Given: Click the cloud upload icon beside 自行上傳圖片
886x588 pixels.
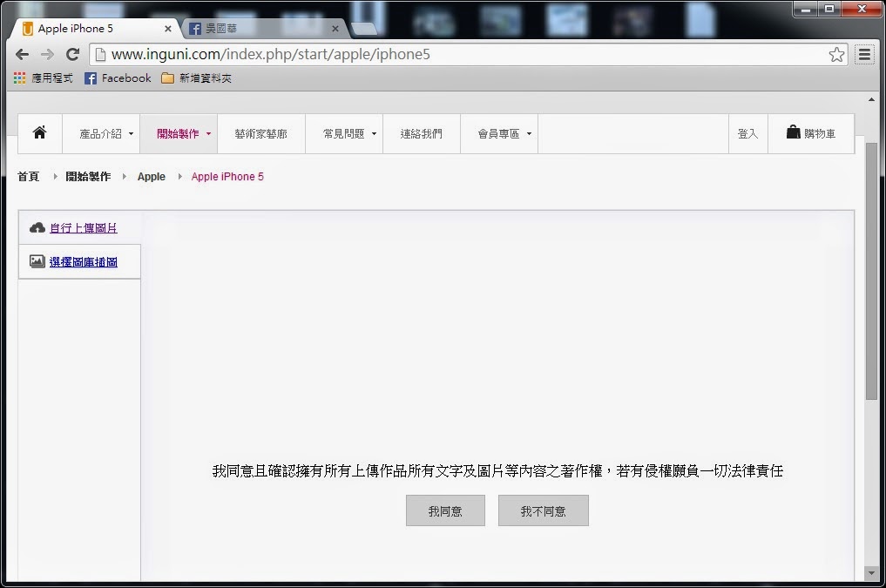Looking at the screenshot, I should click(x=37, y=227).
